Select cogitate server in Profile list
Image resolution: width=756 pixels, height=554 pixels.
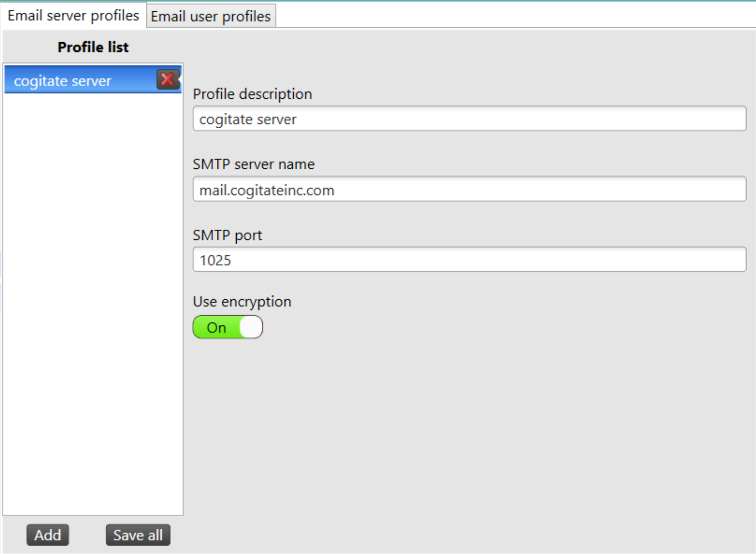[x=92, y=80]
